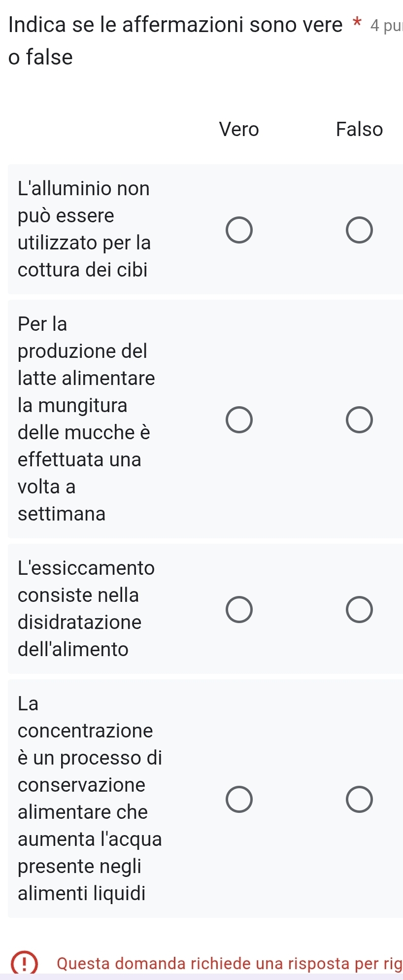
Task: Pick Falso for the concentrazione statement
Action: tap(359, 799)
